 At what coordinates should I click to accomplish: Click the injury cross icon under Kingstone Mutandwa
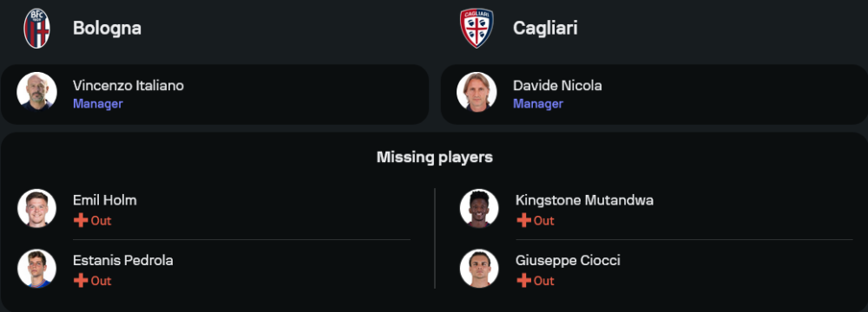pyautogui.click(x=523, y=221)
